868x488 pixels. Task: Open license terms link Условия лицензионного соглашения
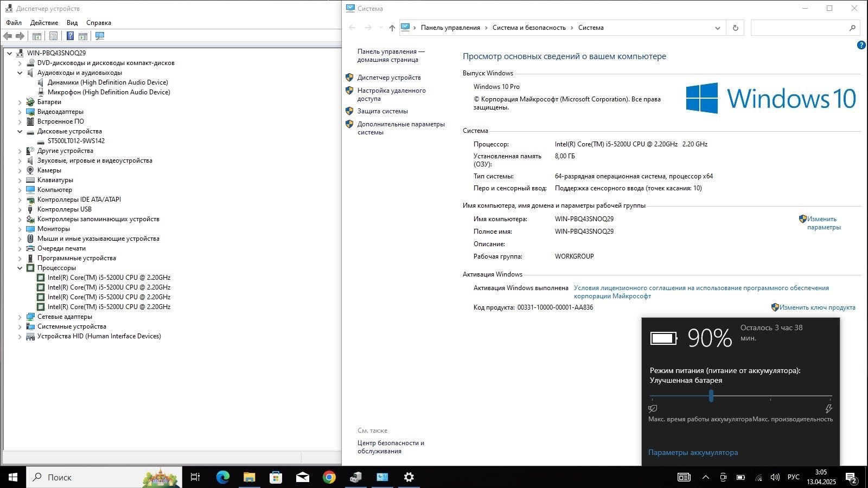(x=701, y=292)
